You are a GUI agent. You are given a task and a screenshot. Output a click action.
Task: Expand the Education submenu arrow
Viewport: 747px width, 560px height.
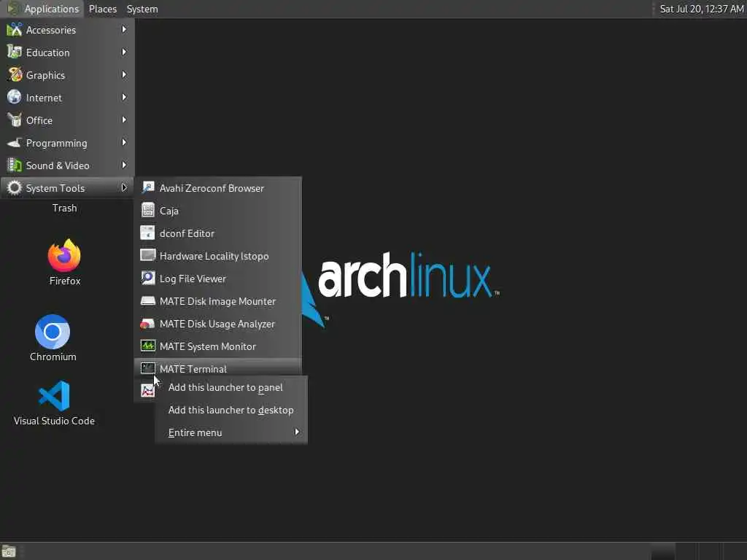point(124,52)
